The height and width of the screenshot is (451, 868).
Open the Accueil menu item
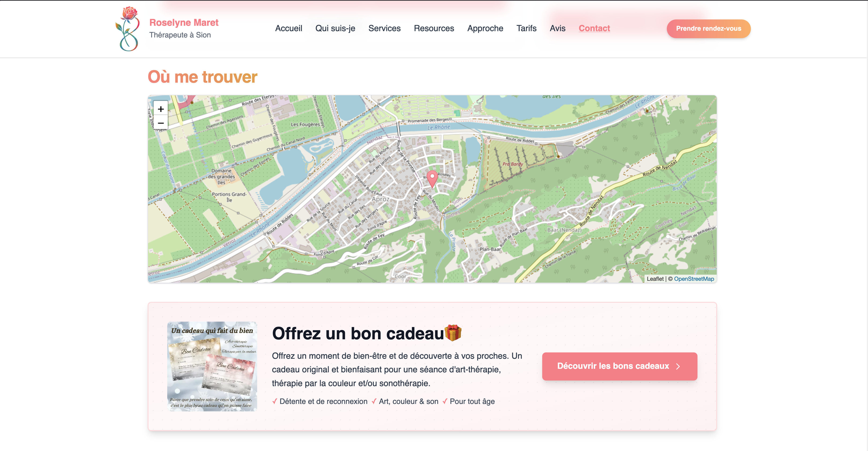click(x=288, y=28)
